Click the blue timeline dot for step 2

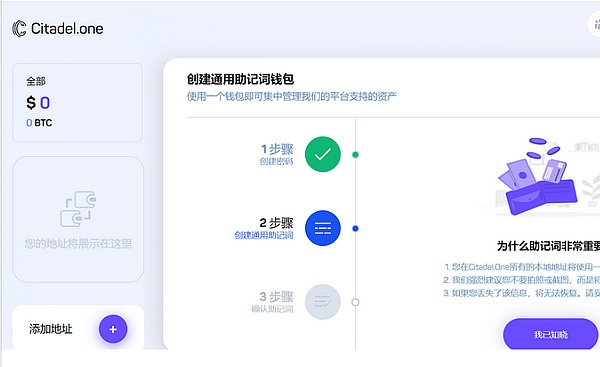point(355,228)
